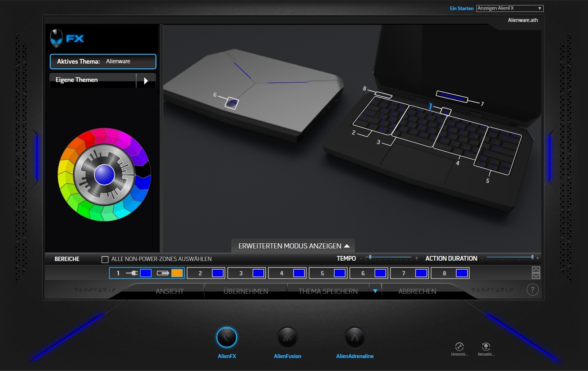Adjust the ACTION DURATION slider handle
The height and width of the screenshot is (371, 588).
click(x=532, y=257)
